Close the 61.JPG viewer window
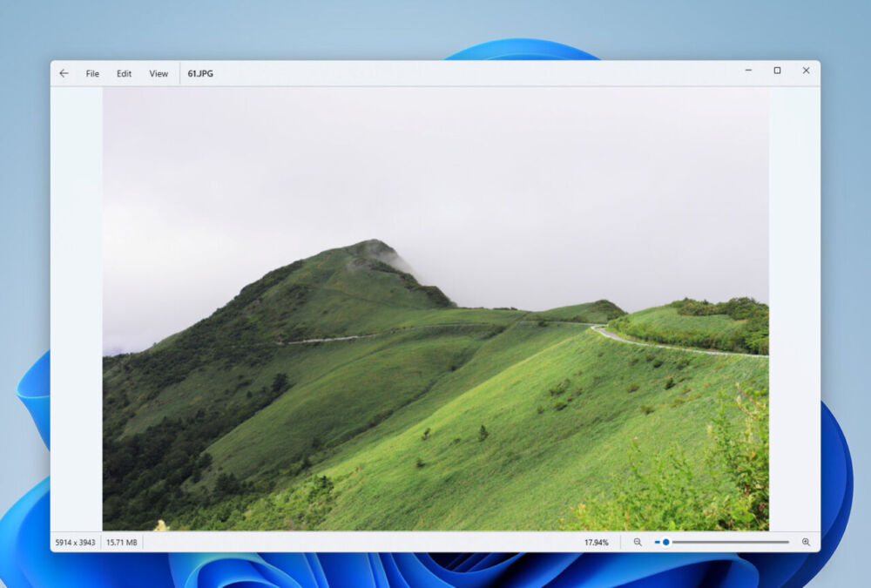This screenshot has height=588, width=871. point(806,70)
